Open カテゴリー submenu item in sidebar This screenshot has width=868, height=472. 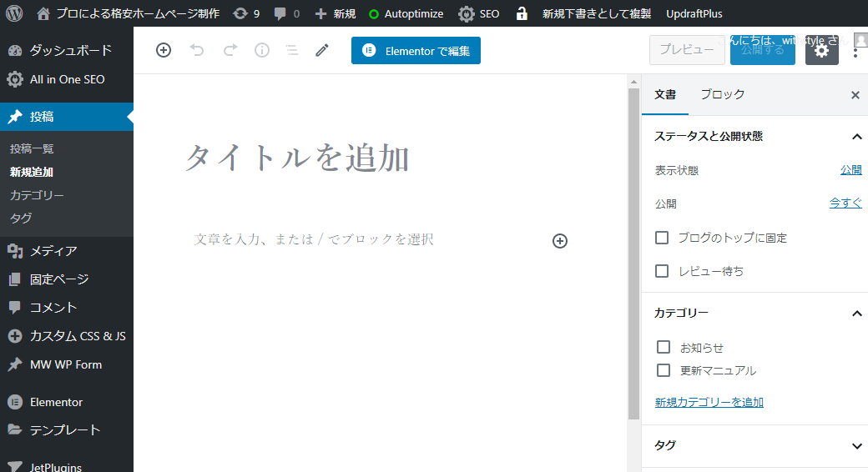point(37,195)
